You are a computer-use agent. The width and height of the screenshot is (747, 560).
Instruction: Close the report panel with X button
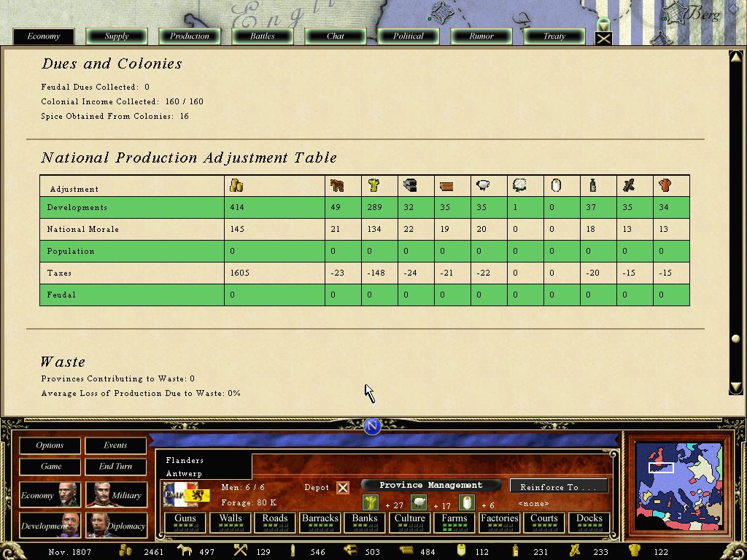coord(603,39)
